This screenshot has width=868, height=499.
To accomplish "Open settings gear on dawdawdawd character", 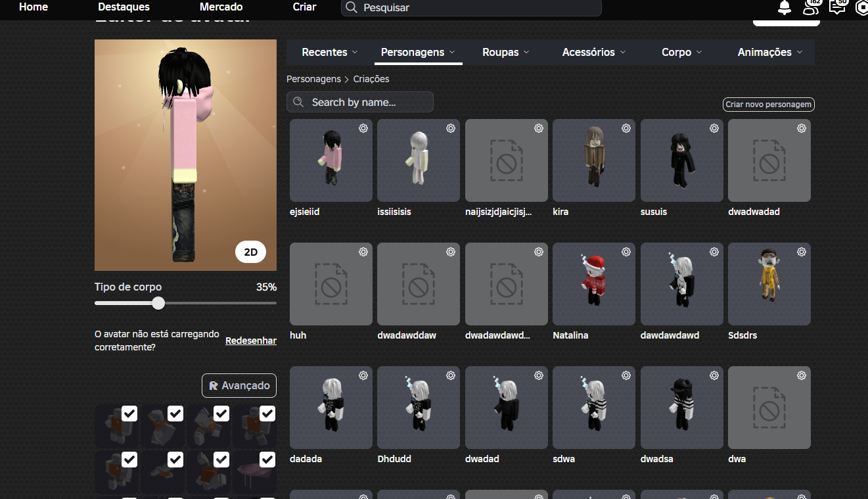I will tap(714, 252).
